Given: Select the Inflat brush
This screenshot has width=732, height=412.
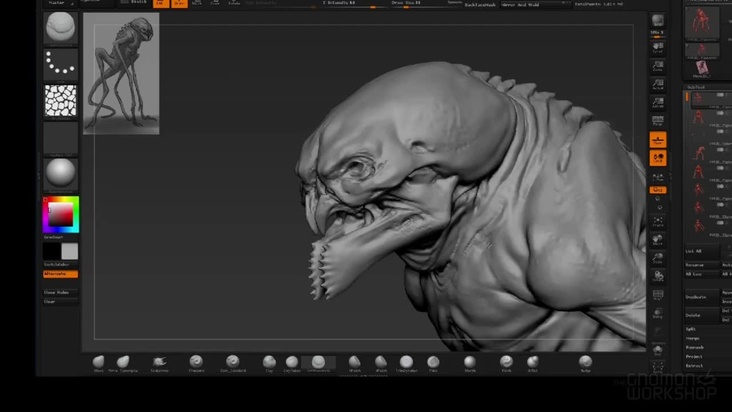Looking at the screenshot, I should point(533,363).
